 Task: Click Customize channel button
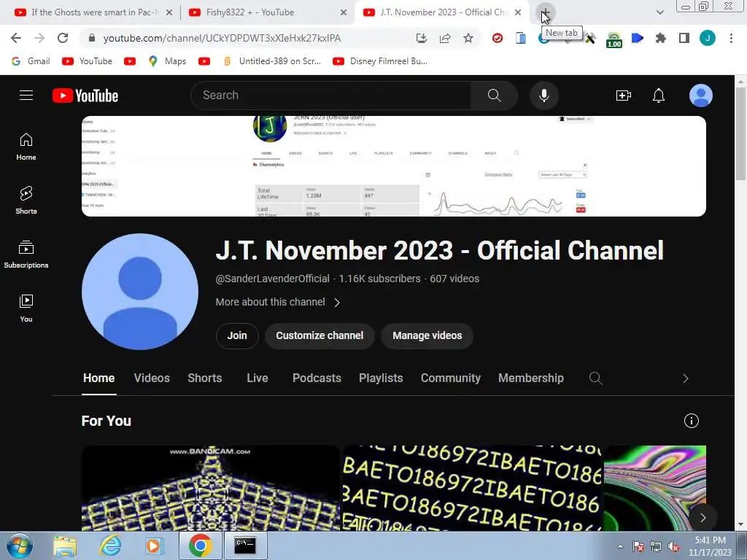click(320, 335)
